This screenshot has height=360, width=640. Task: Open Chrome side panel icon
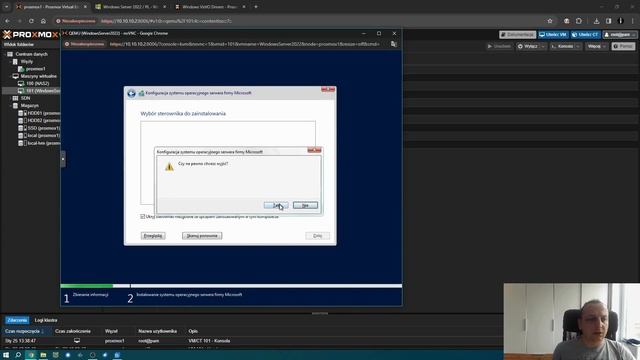point(609,21)
